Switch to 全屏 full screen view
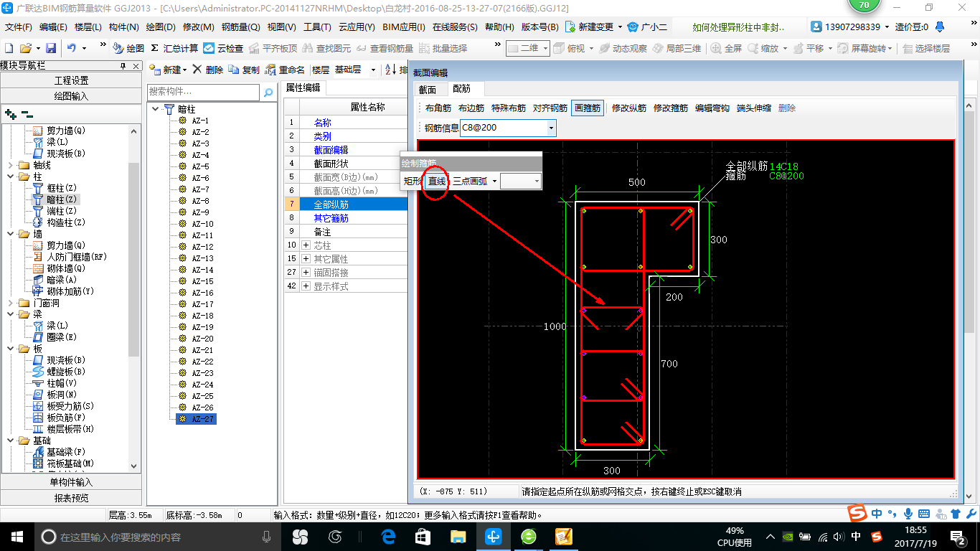Screen dimensions: 980x551 pos(727,48)
